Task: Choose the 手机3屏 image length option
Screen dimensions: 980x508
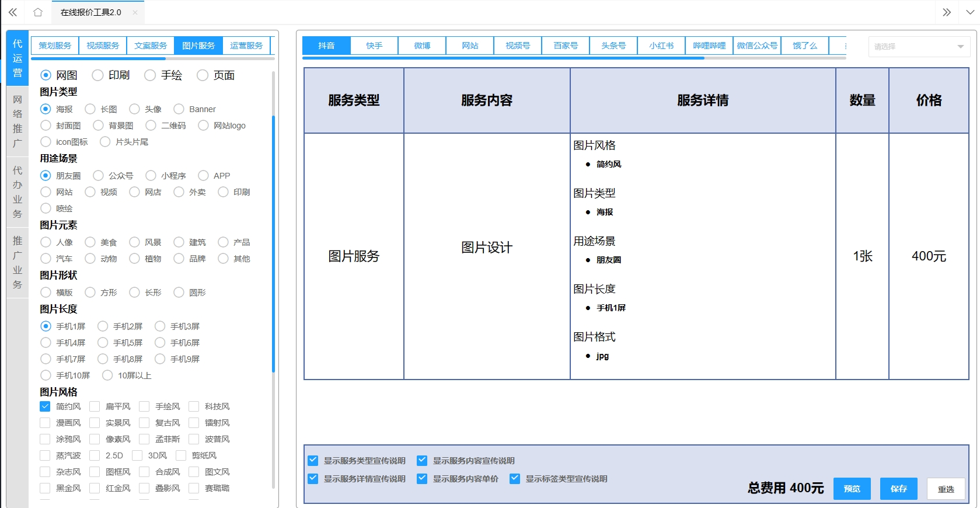Action: point(160,326)
